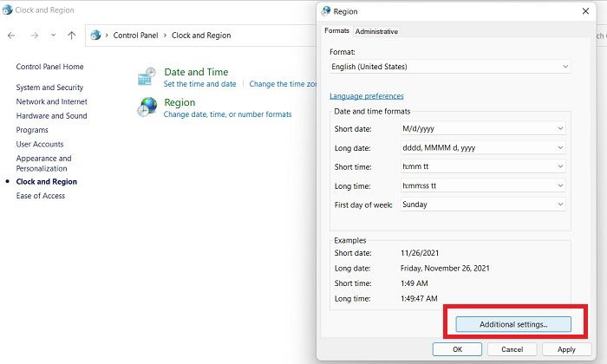Click the Date and Time clock icon
The height and width of the screenshot is (364, 607).
coord(147,76)
